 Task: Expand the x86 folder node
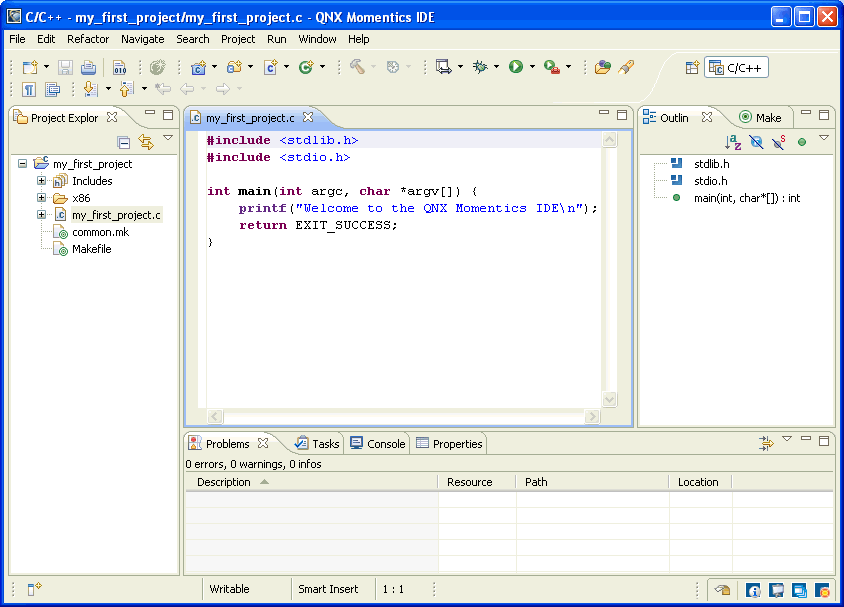(x=42, y=198)
